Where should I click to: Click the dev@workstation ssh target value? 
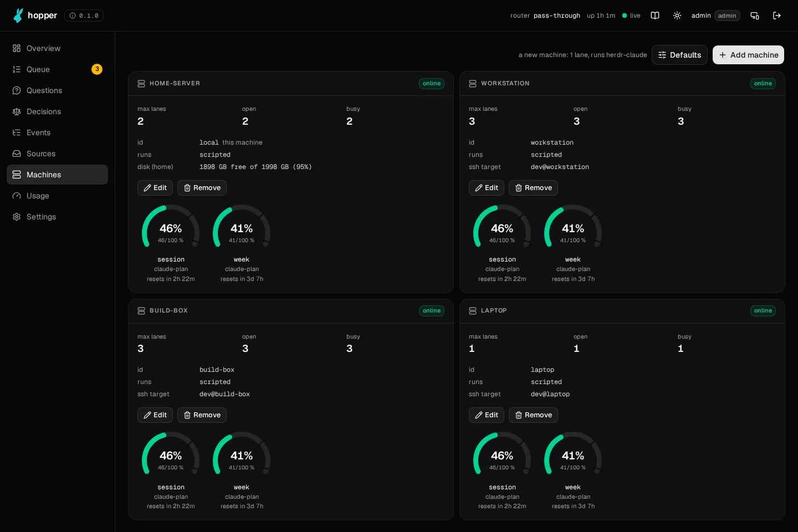click(x=560, y=167)
